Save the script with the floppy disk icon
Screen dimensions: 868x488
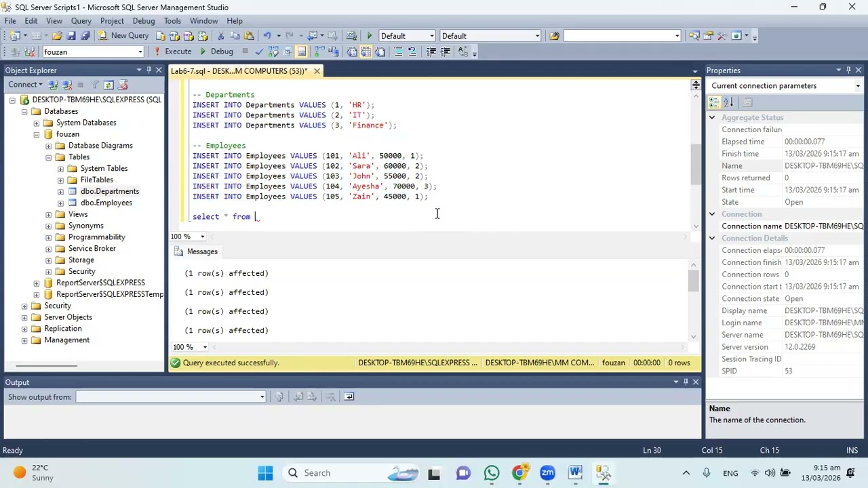coord(71,36)
